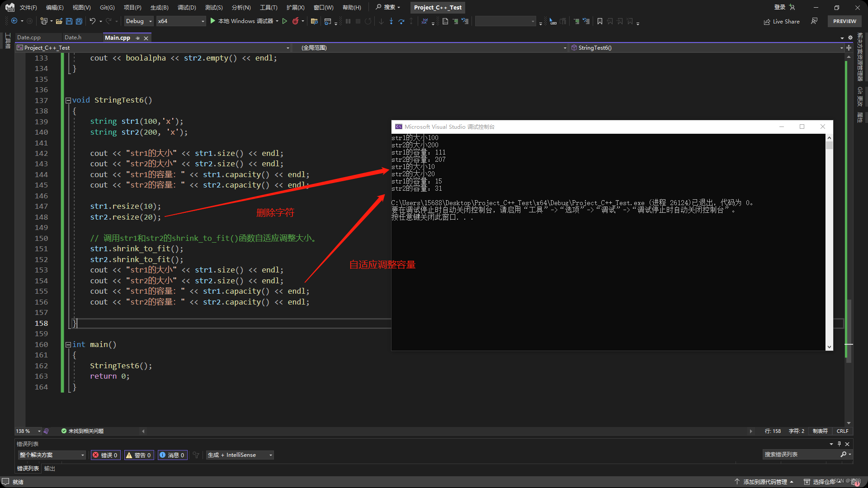Click the Step Over curved arrow icon
Image resolution: width=868 pixels, height=488 pixels.
pos(401,21)
